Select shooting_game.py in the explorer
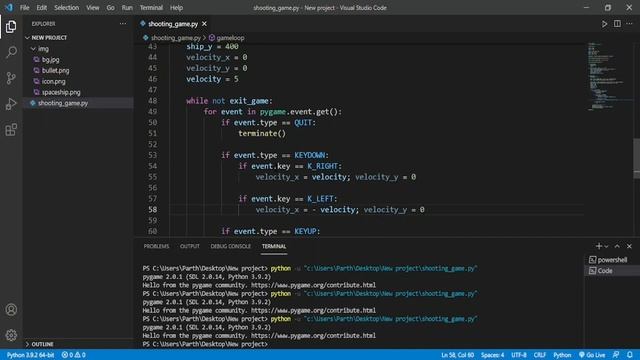 78,103
